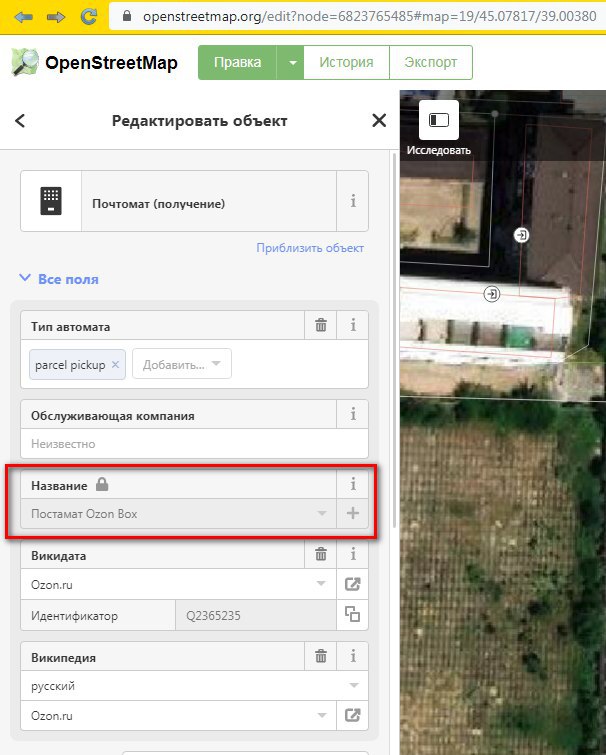Show info for Викидата field
606x755 pixels.
coord(353,554)
